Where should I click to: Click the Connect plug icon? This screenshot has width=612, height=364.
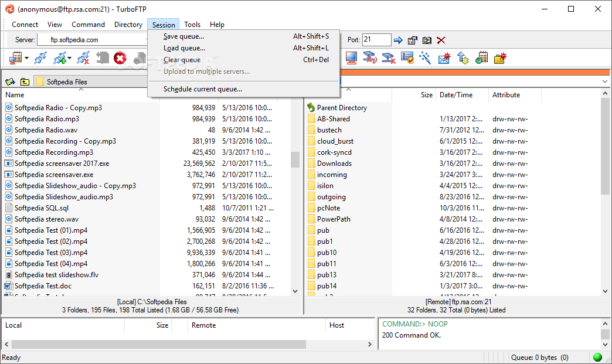pyautogui.click(x=40, y=59)
